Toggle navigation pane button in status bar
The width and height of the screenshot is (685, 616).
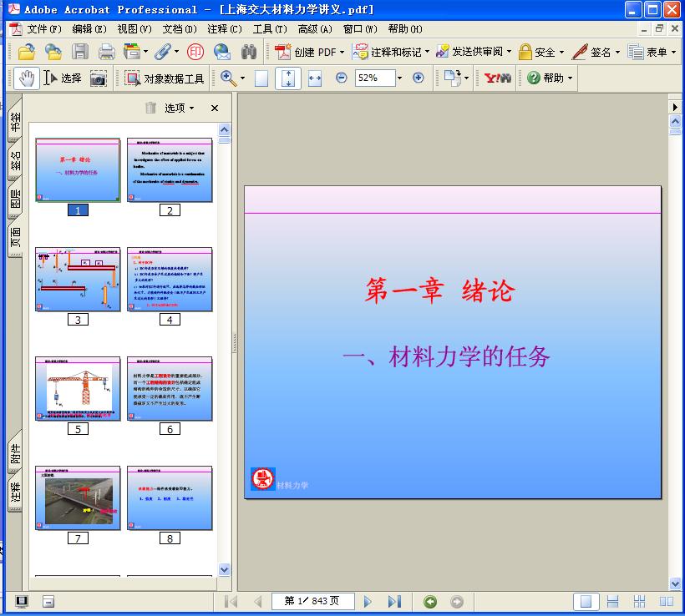click(22, 601)
